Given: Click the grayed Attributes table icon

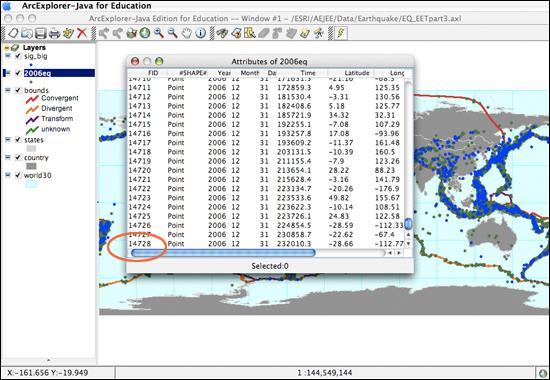Looking at the screenshot, I should click(291, 33).
